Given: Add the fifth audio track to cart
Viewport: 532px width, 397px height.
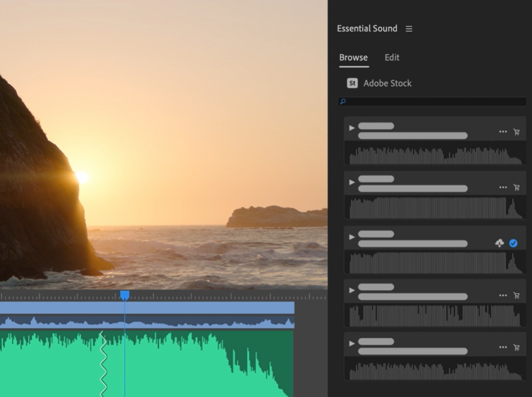Looking at the screenshot, I should click(x=517, y=348).
